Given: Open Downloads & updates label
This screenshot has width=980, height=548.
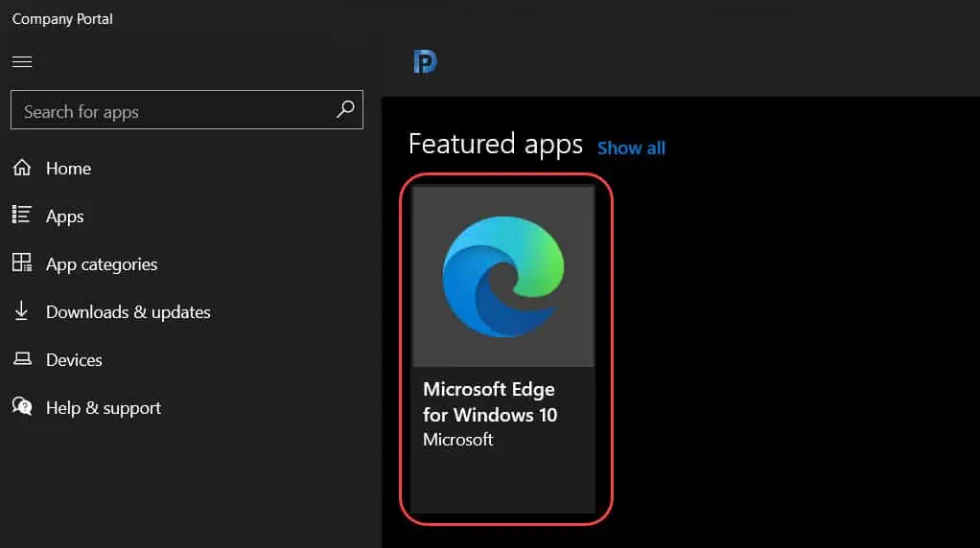Looking at the screenshot, I should tap(128, 312).
